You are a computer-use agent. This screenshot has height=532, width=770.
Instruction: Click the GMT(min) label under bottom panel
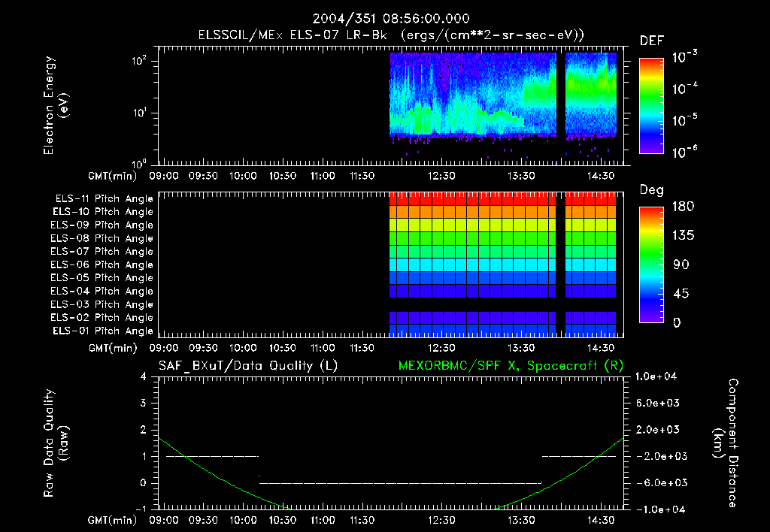pos(113,520)
